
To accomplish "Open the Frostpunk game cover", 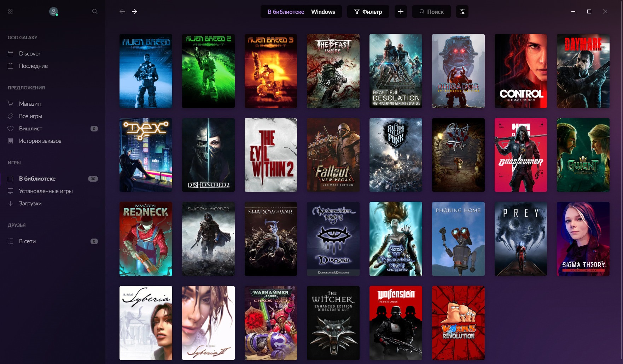I will [396, 155].
